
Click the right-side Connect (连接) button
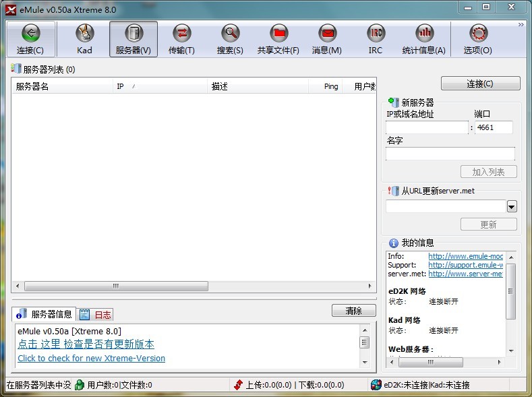coord(481,84)
